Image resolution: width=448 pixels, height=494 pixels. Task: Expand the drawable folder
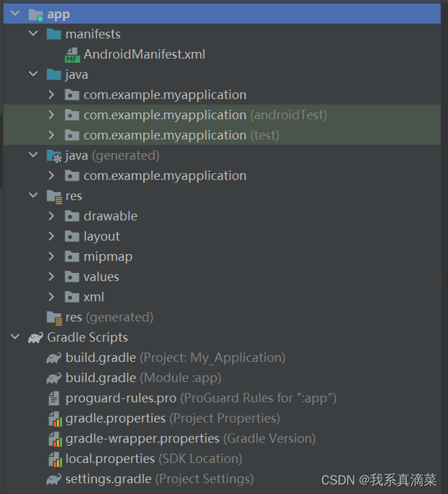pyautogui.click(x=51, y=216)
